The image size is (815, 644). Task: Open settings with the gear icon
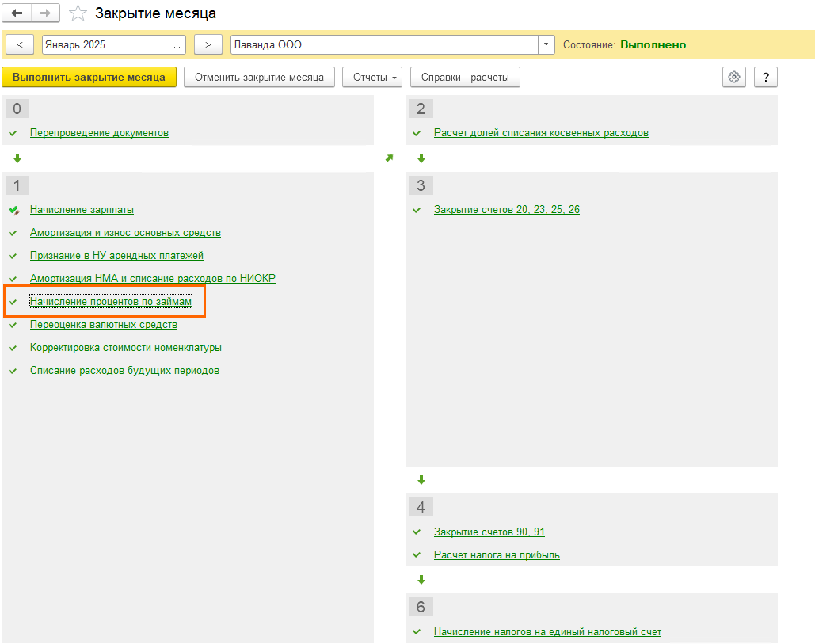pyautogui.click(x=734, y=77)
